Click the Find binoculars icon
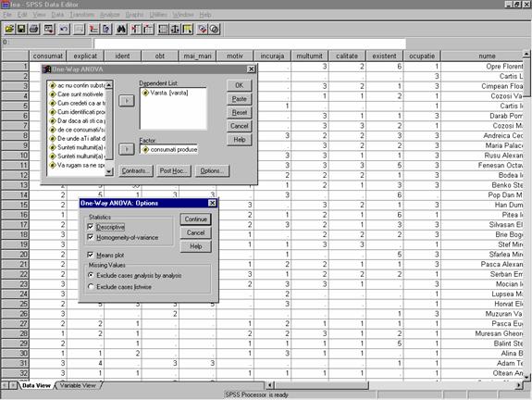Image resolution: width=532 pixels, height=400 pixels. pos(121,30)
